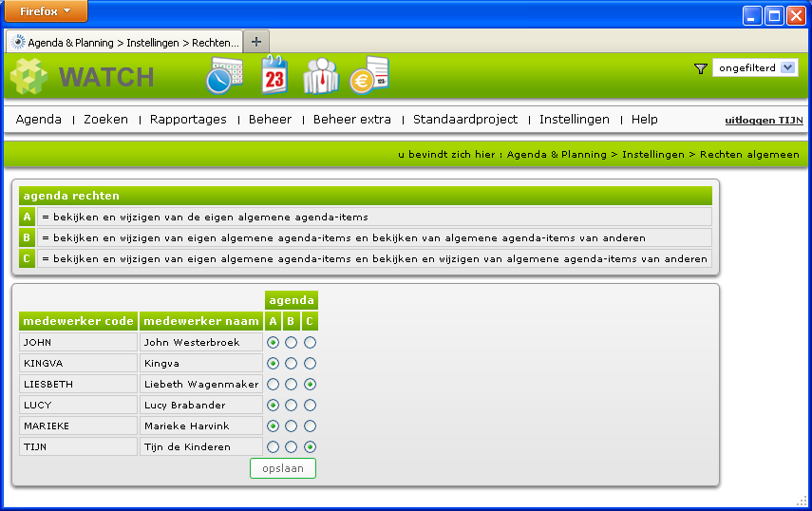Image resolution: width=812 pixels, height=511 pixels.
Task: Select agenda right B for LUCY
Action: (291, 405)
